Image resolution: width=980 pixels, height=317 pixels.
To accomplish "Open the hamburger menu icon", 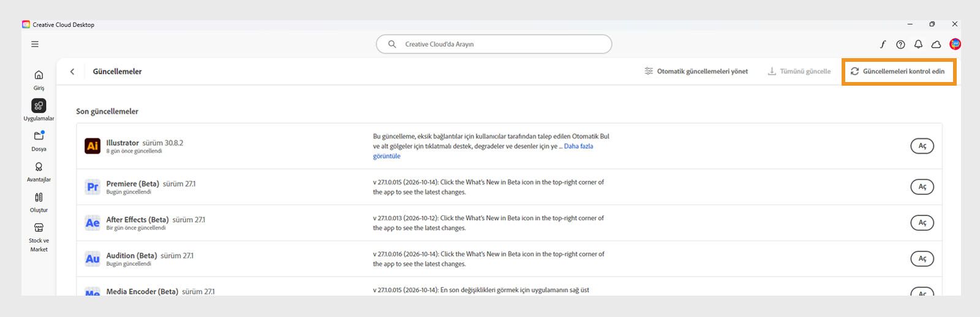I will (x=35, y=44).
